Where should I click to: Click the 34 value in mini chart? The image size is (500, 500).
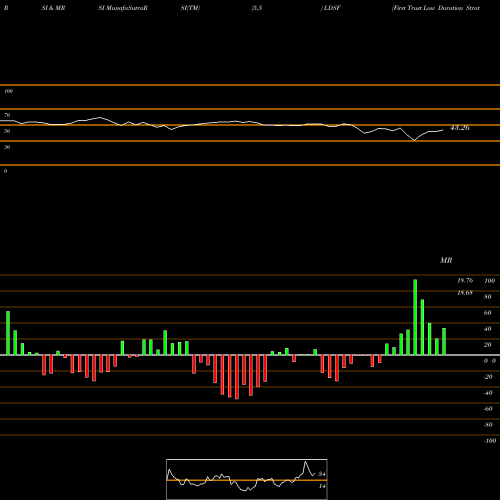pyautogui.click(x=322, y=474)
